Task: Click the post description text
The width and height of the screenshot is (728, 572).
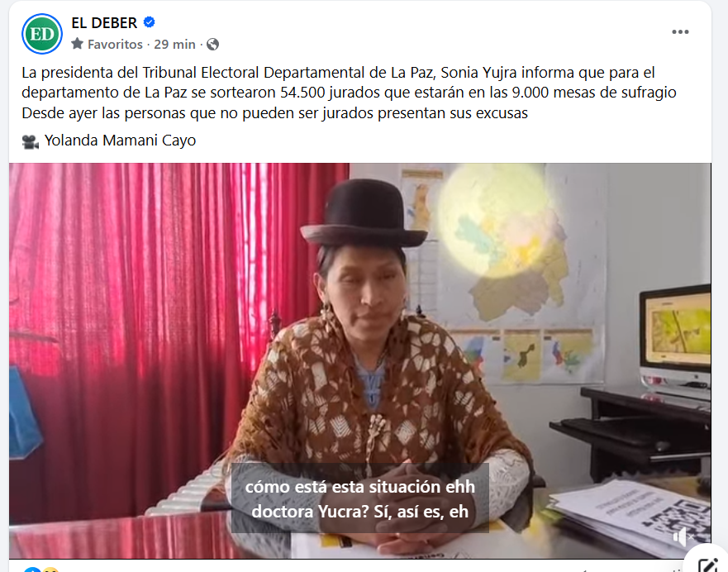Action: point(349,93)
